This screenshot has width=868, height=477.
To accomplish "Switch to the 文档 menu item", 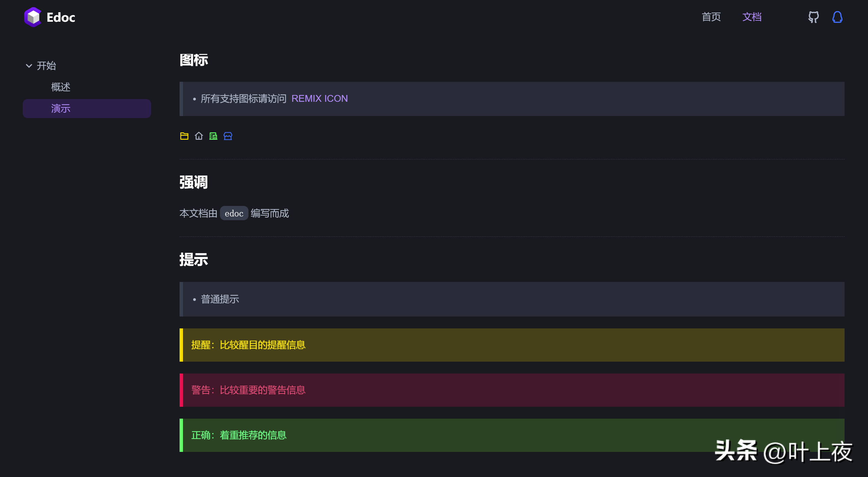I will [x=752, y=17].
